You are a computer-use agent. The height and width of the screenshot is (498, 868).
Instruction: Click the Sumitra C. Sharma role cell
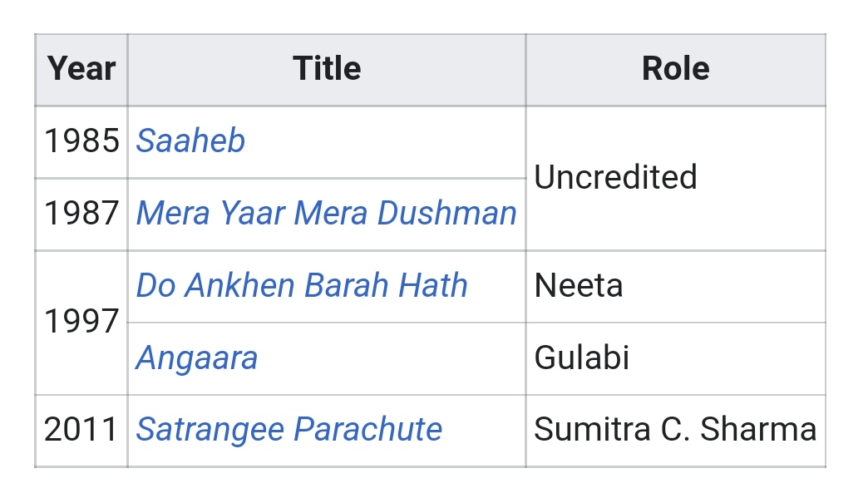pyautogui.click(x=675, y=431)
